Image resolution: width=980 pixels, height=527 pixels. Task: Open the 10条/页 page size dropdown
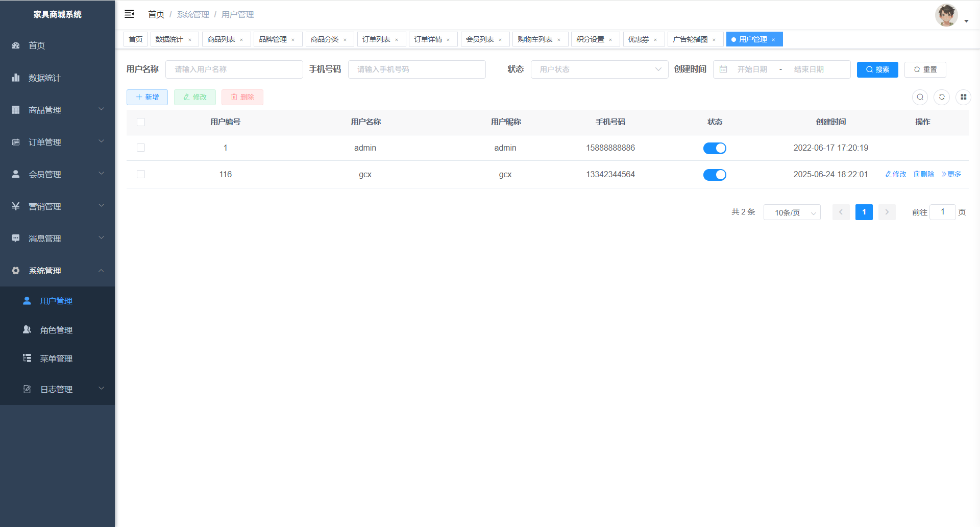(x=792, y=212)
